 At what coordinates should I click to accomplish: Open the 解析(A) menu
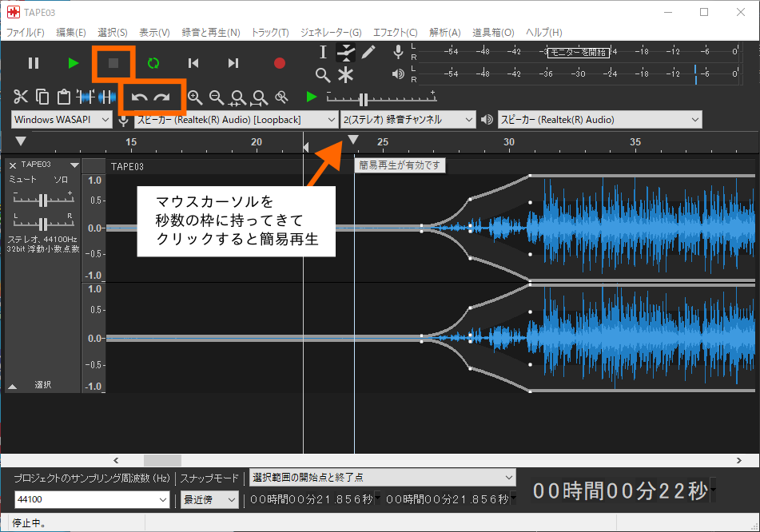click(x=444, y=33)
